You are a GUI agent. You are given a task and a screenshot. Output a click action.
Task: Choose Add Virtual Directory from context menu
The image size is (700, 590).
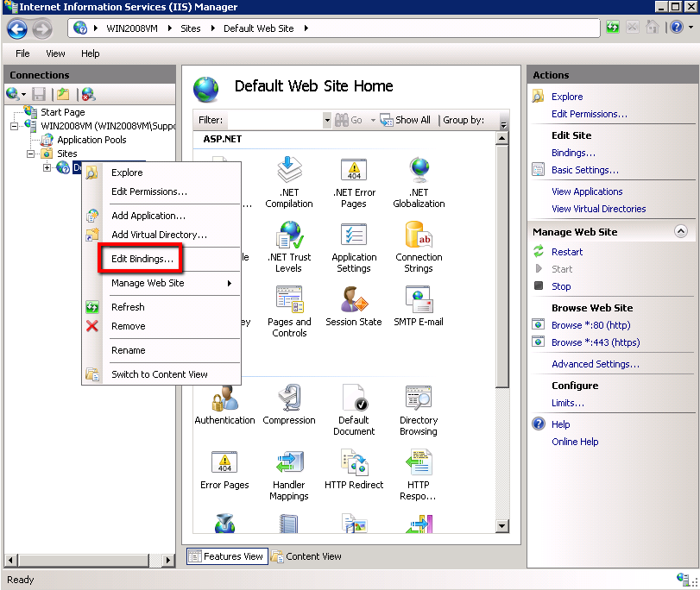coord(161,235)
